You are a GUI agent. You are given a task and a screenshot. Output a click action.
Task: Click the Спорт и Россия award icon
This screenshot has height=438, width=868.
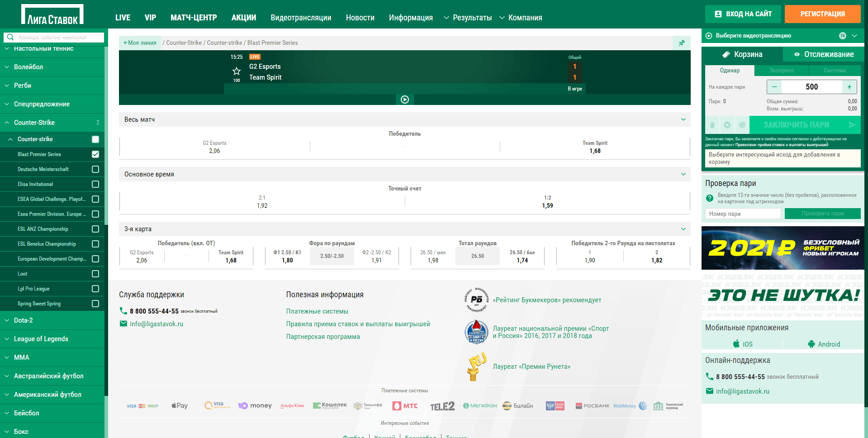476,332
